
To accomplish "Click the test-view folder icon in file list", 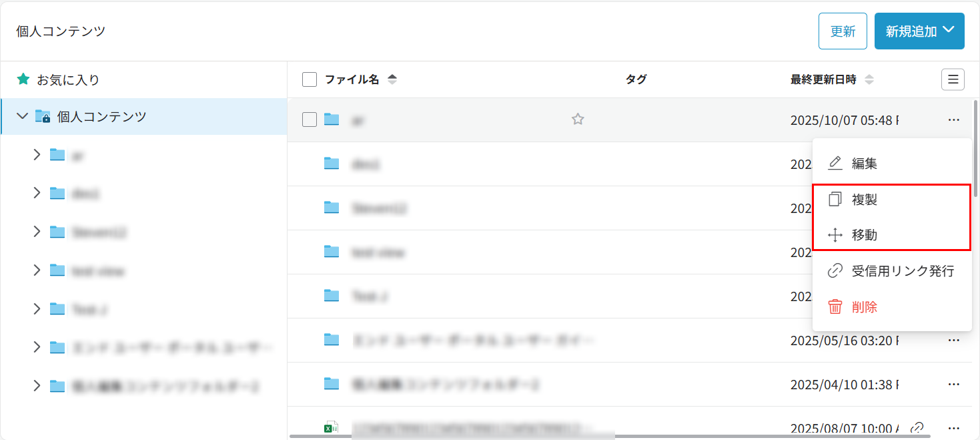I will [x=332, y=252].
